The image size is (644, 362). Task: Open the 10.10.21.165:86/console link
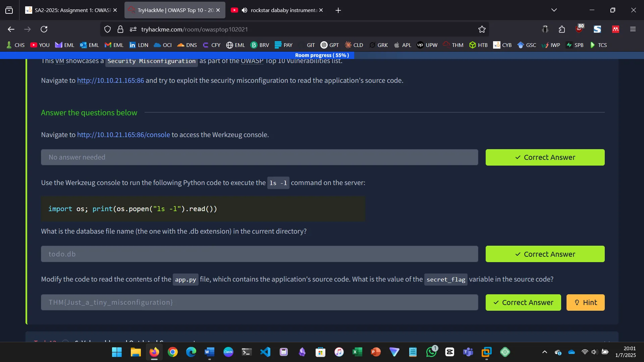pyautogui.click(x=123, y=135)
